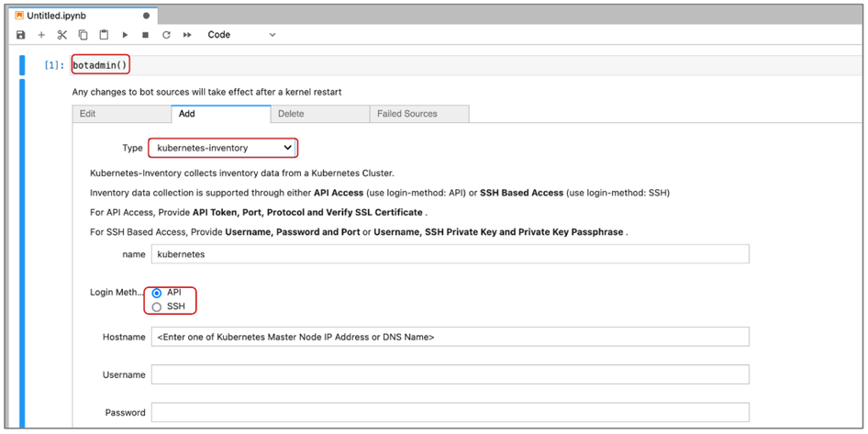868x434 pixels.
Task: Open the Delete tab
Action: (319, 114)
